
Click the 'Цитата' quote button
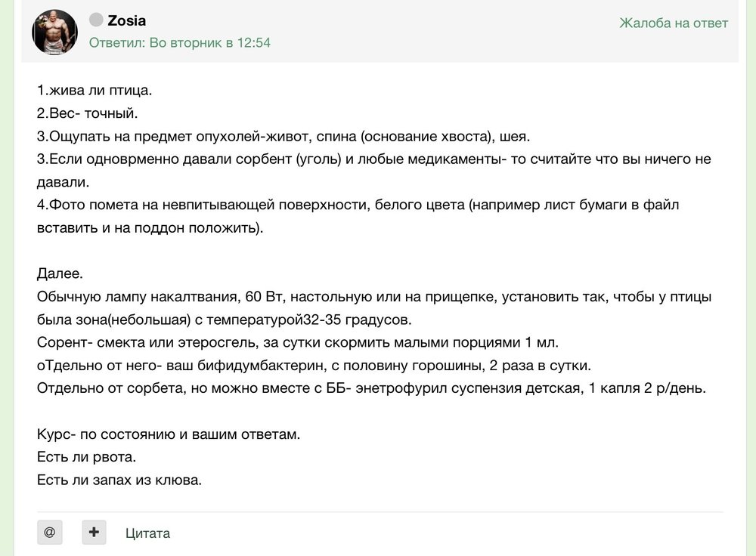click(x=147, y=533)
